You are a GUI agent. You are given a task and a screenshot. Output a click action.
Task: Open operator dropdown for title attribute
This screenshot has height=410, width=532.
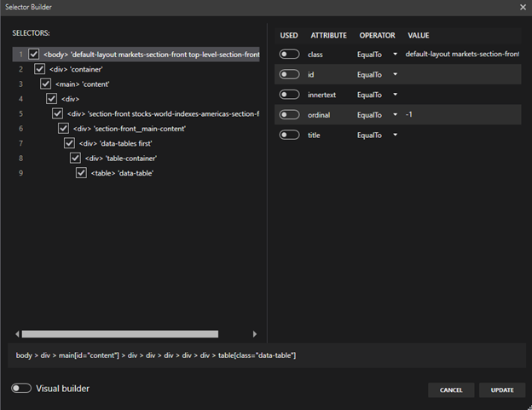pyautogui.click(x=396, y=136)
